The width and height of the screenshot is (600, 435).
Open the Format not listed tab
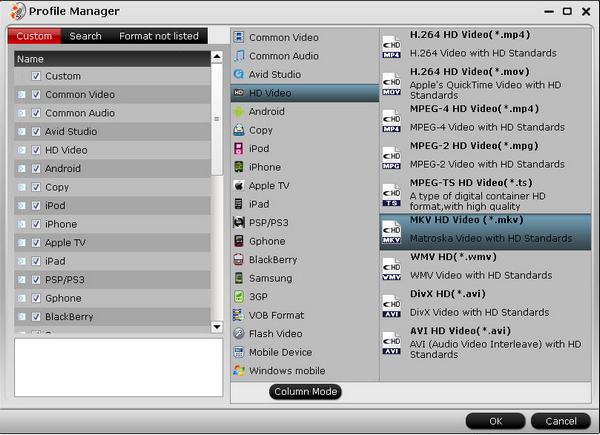[159, 36]
